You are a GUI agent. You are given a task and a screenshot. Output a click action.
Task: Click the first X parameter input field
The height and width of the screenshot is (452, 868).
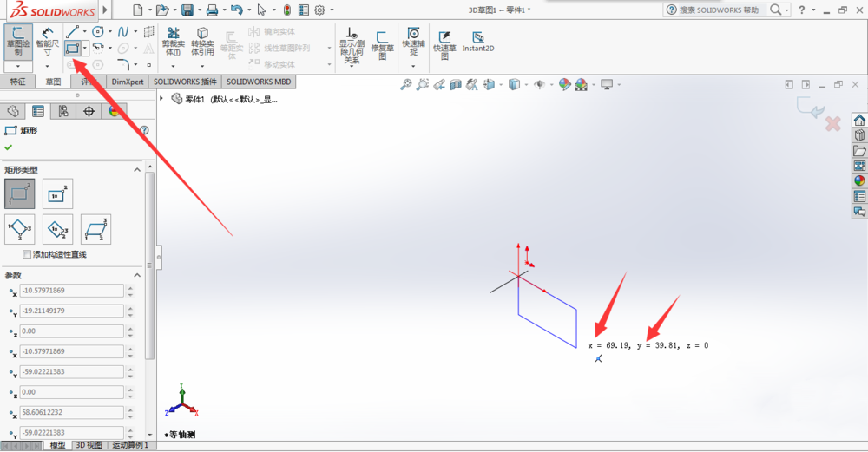72,291
